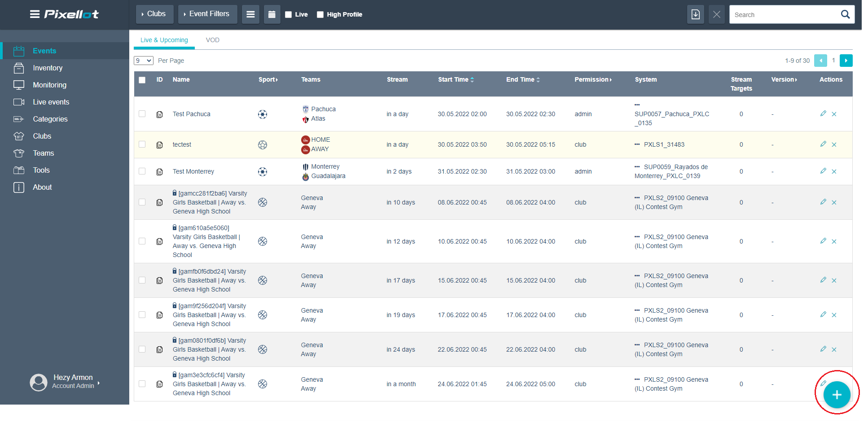868x427 pixels.
Task: Open details document icon for tectest
Action: [x=159, y=145]
